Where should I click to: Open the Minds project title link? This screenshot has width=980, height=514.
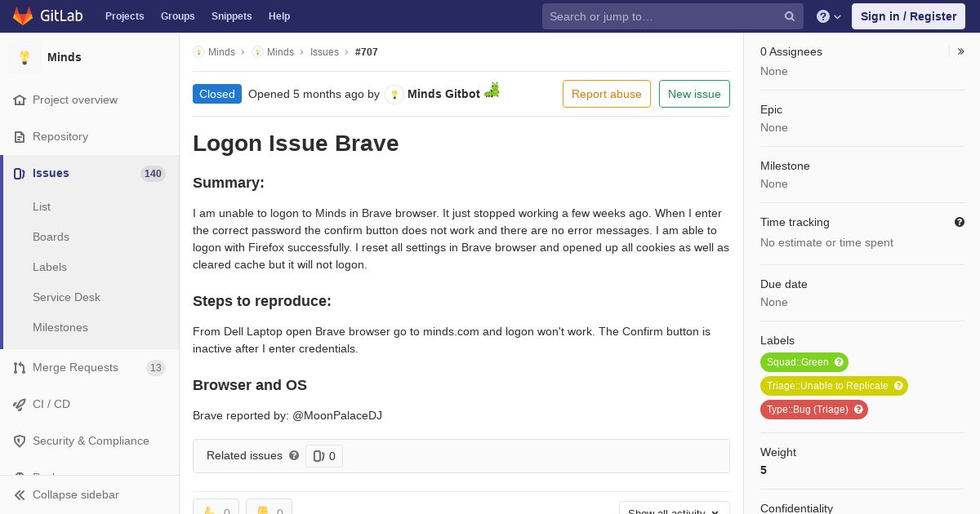65,57
